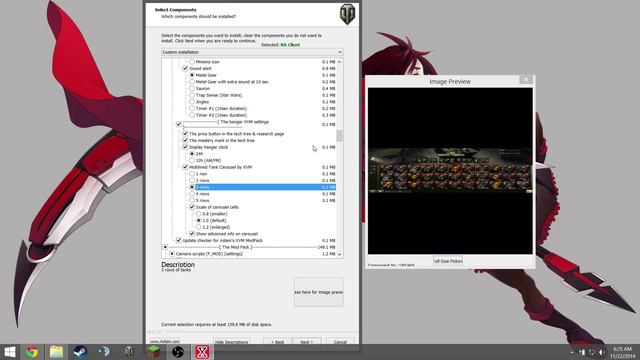Viewport: 640px width, 360px height.
Task: Toggle Update checker for Aslain's XVM ModPack
Action: point(179,240)
